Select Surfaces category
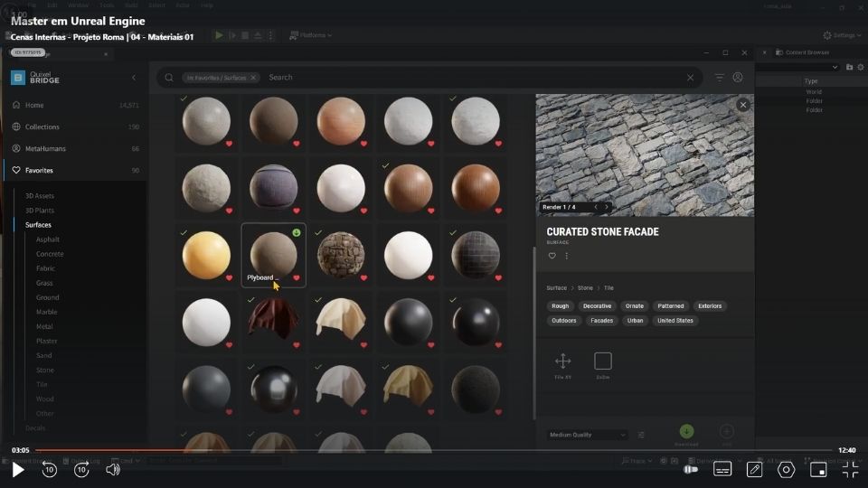 (x=38, y=225)
